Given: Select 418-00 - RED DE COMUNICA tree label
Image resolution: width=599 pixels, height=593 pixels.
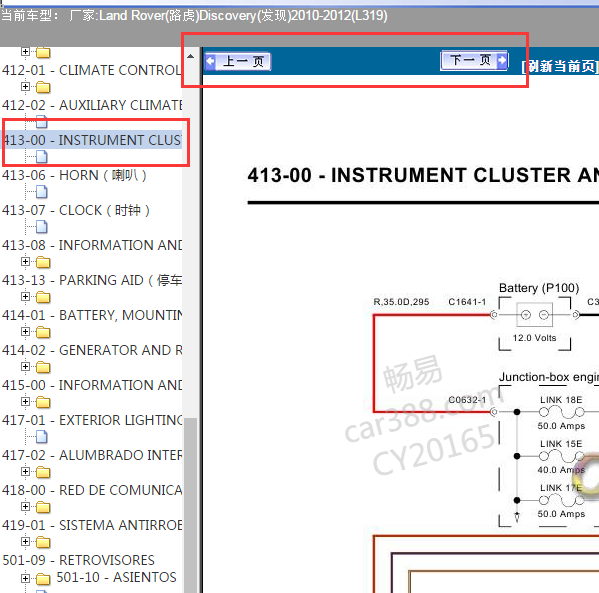Looking at the screenshot, I should [92, 490].
